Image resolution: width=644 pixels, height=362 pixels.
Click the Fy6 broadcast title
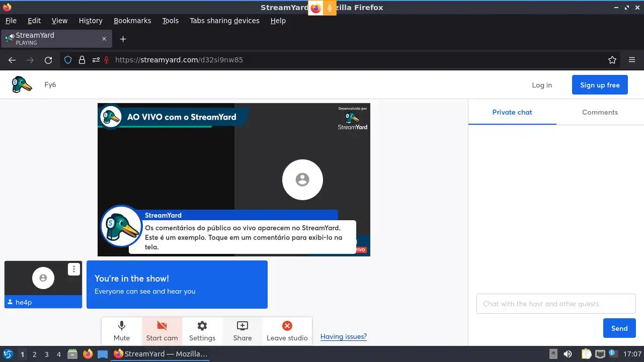point(50,84)
